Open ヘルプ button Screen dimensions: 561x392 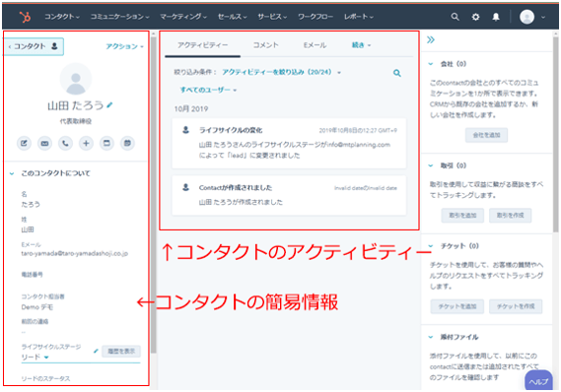(x=538, y=381)
